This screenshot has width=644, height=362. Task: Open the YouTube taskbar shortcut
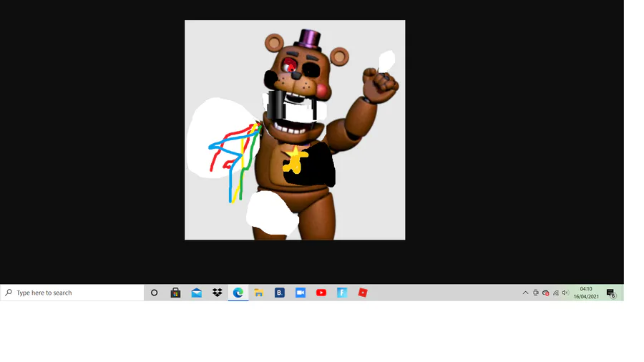coord(321,293)
